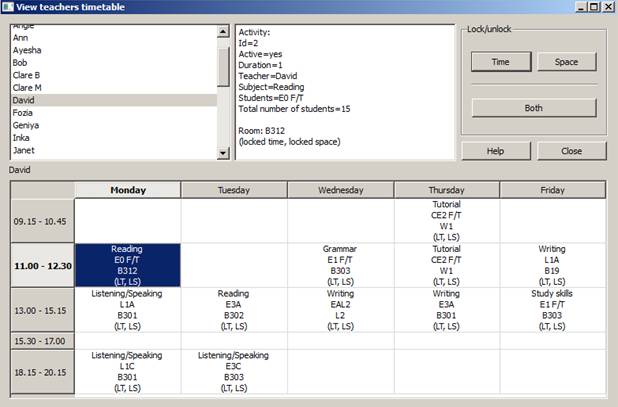Click the window title bar icon
Viewport: 618px width, 407px height.
pyautogui.click(x=8, y=7)
